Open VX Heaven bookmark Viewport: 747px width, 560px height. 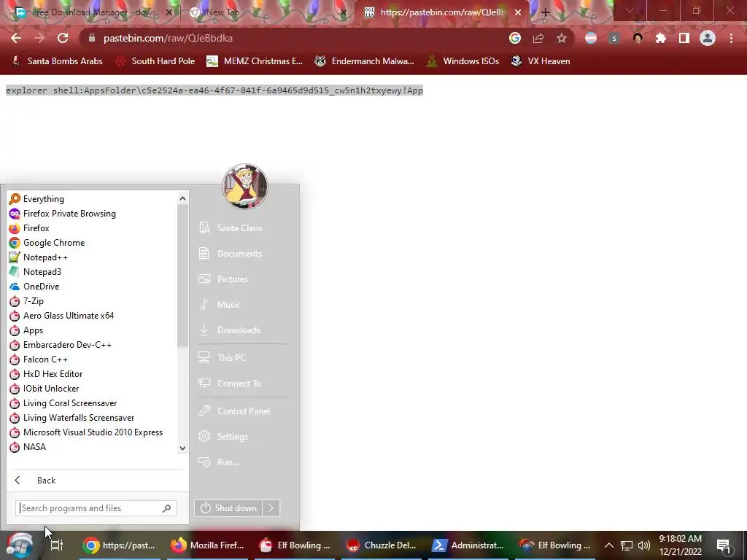point(541,61)
